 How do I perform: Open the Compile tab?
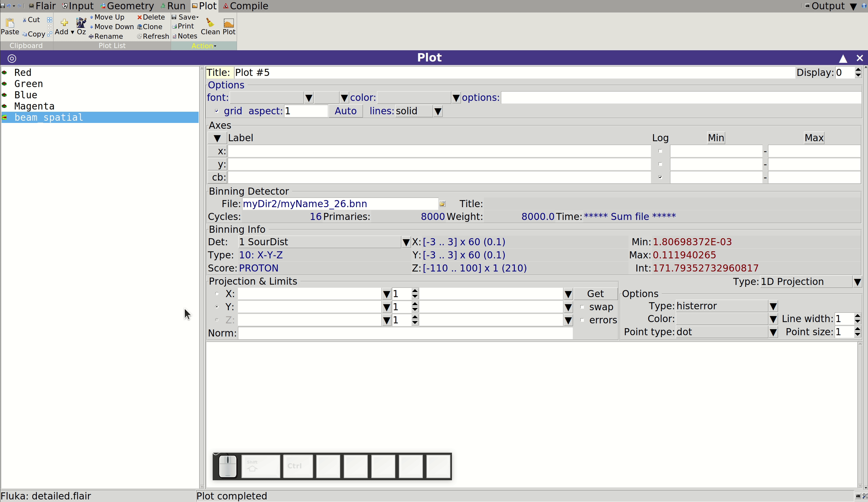point(246,6)
